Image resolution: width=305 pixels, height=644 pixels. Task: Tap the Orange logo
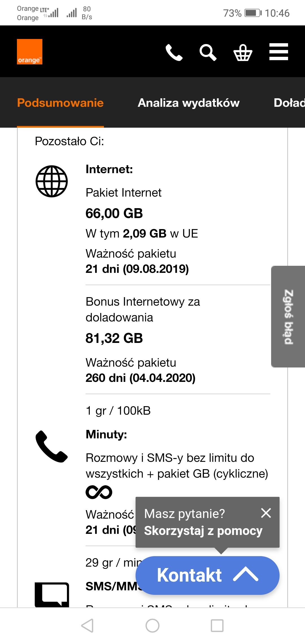29,52
